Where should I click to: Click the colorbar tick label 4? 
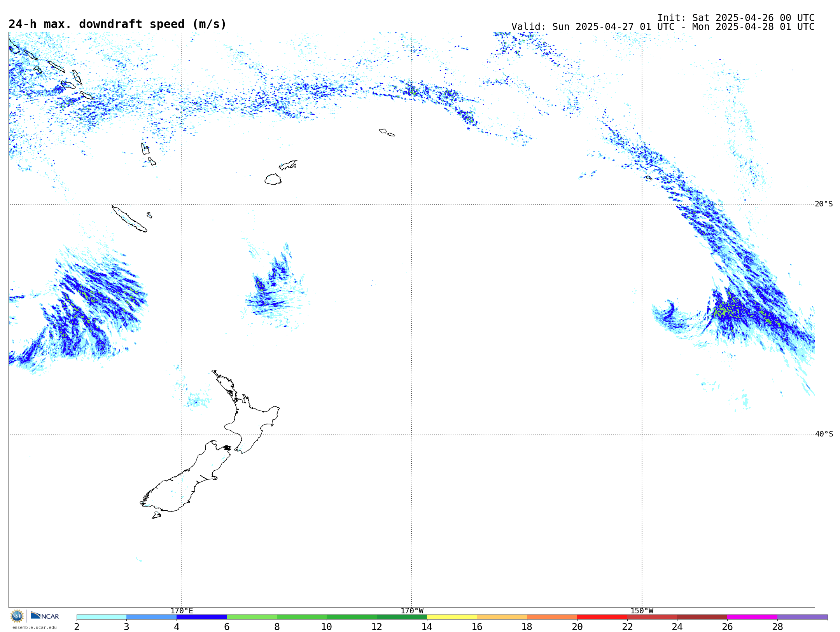[x=177, y=627]
